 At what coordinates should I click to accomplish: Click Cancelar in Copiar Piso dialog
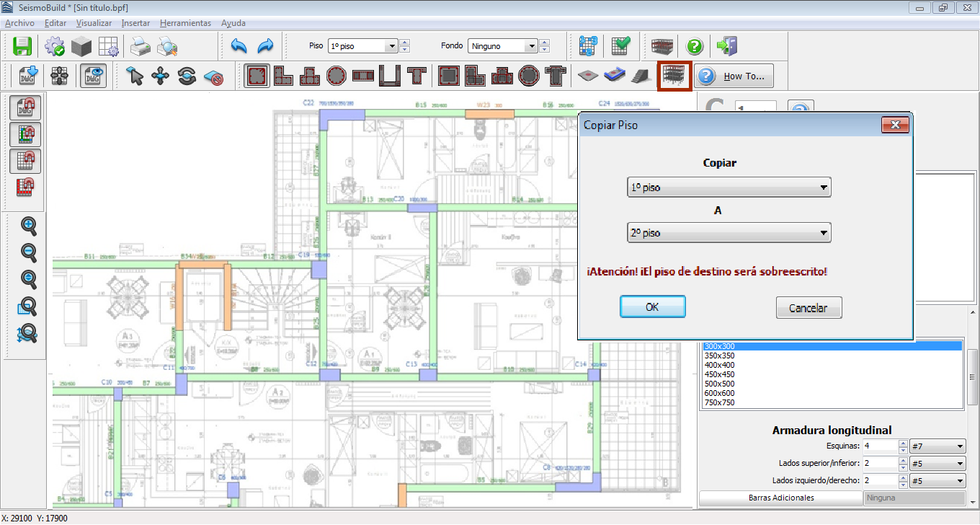pyautogui.click(x=808, y=308)
